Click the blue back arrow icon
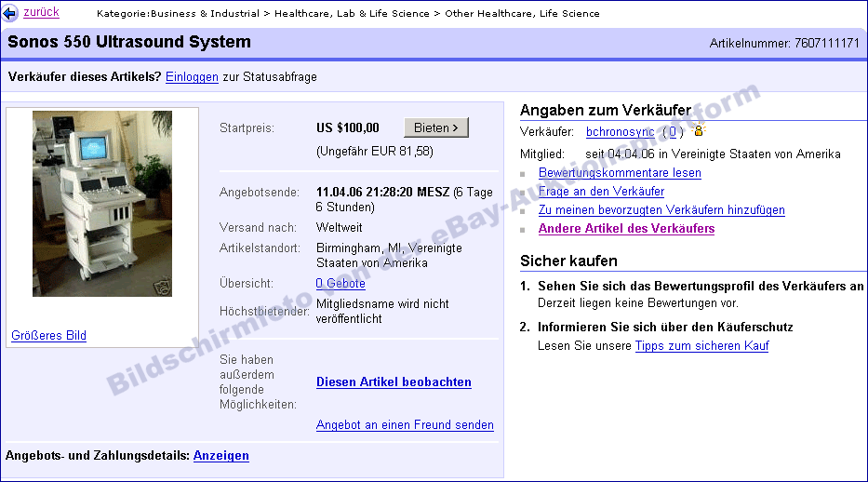 [9, 13]
